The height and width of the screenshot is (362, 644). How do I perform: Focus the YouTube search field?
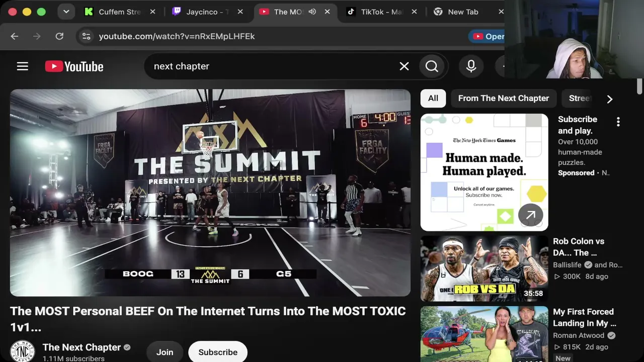pyautogui.click(x=274, y=66)
